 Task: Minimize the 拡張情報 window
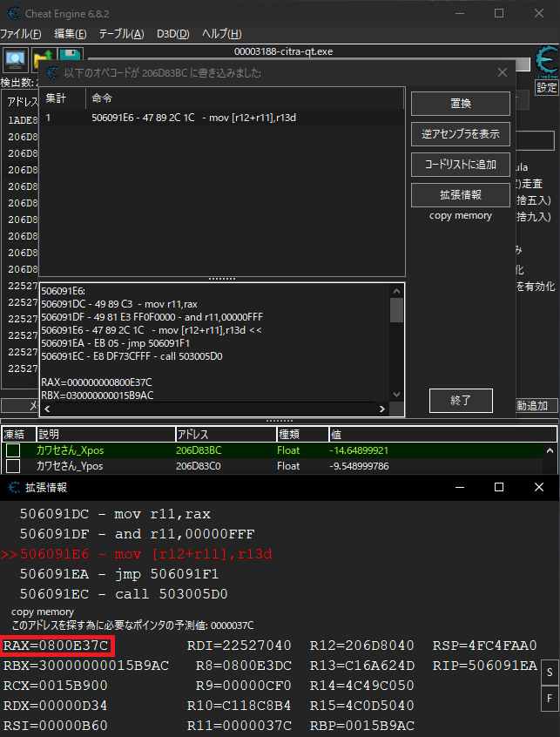pyautogui.click(x=460, y=488)
